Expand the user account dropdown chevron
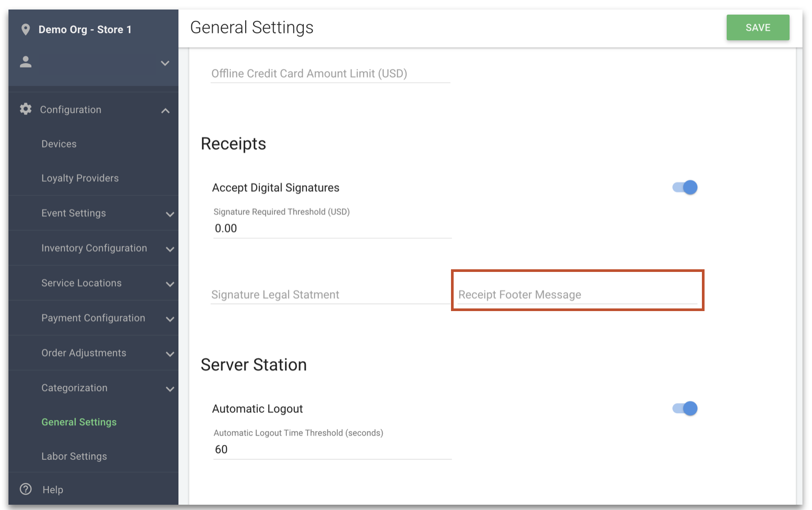The width and height of the screenshot is (812, 510). (x=165, y=63)
